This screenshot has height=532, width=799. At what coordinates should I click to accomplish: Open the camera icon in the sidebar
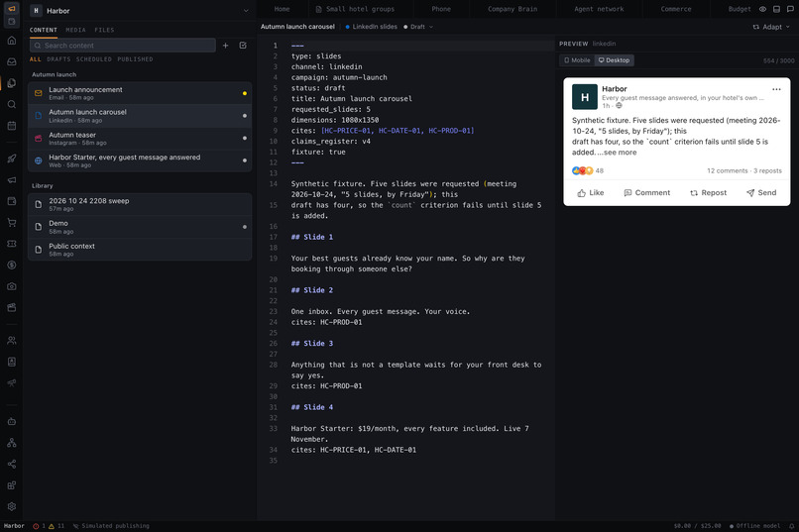12,286
